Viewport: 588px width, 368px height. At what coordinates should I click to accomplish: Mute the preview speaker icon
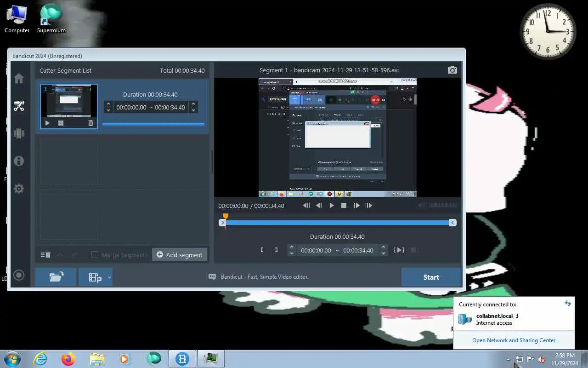click(421, 206)
